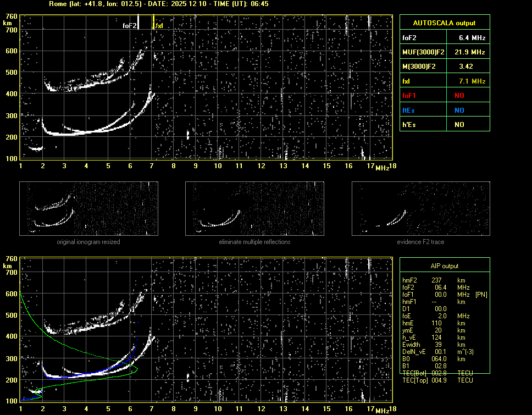
Task: Click the 'eliminate multiple reflections' thumbnail
Action: point(254,209)
